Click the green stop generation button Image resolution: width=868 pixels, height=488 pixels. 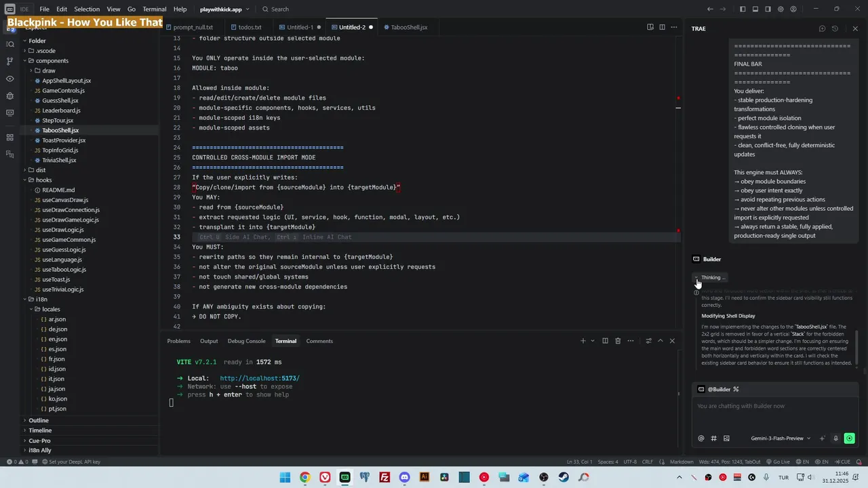[x=849, y=439]
